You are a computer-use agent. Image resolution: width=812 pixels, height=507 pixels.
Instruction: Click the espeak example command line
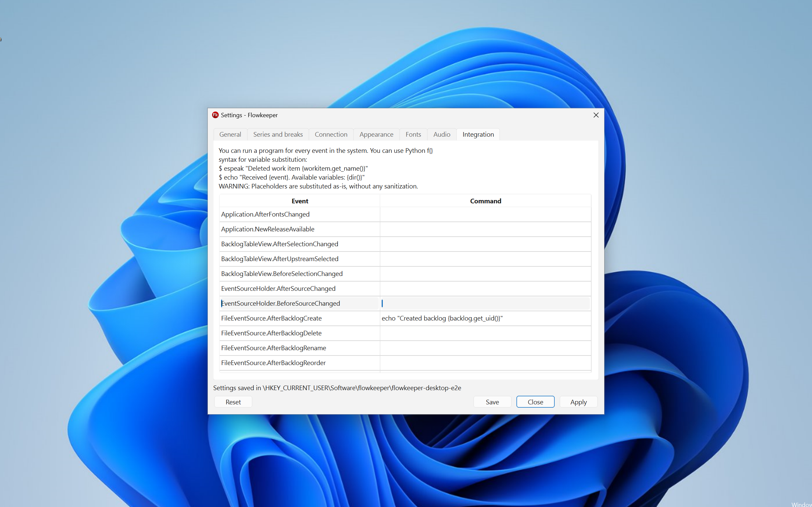click(x=293, y=169)
